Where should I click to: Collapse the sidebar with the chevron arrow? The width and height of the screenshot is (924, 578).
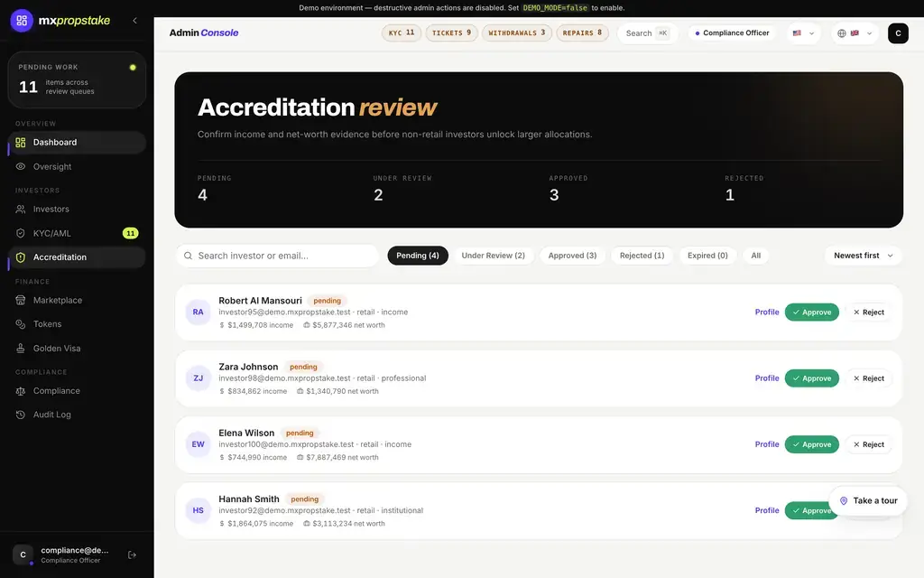pyautogui.click(x=135, y=21)
